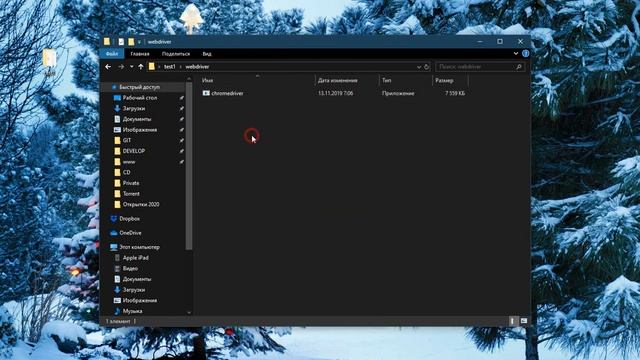Open the Поделиться ribbon tab
The height and width of the screenshot is (360, 640).
176,54
